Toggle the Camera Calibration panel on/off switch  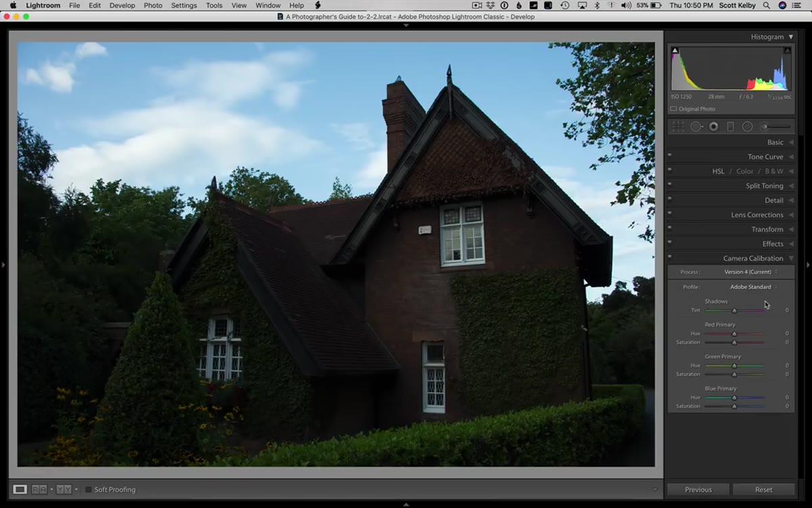point(670,257)
